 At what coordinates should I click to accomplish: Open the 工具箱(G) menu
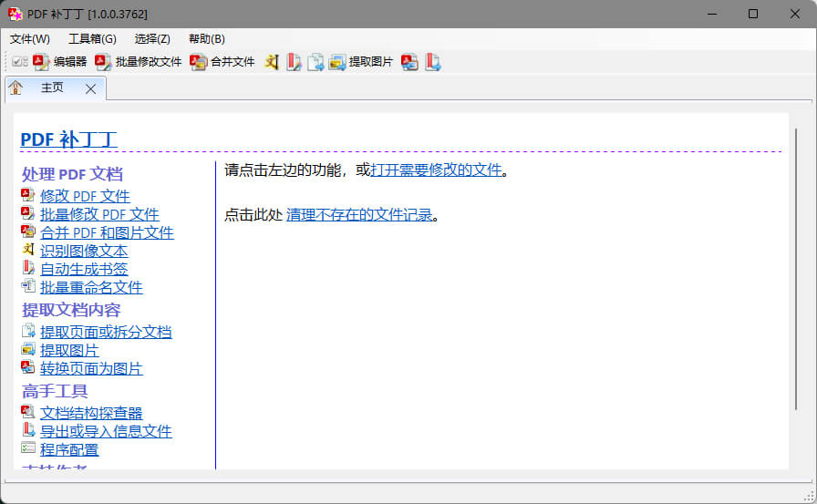pyautogui.click(x=92, y=39)
